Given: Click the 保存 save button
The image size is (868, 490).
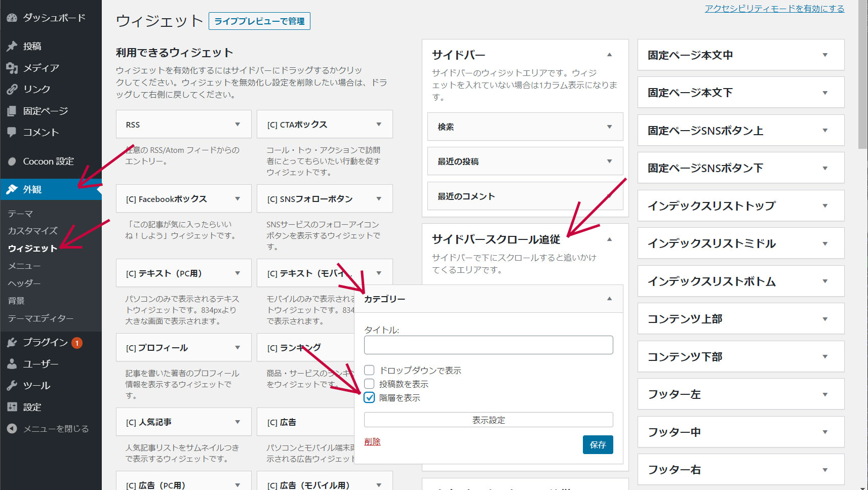Looking at the screenshot, I should [x=598, y=444].
